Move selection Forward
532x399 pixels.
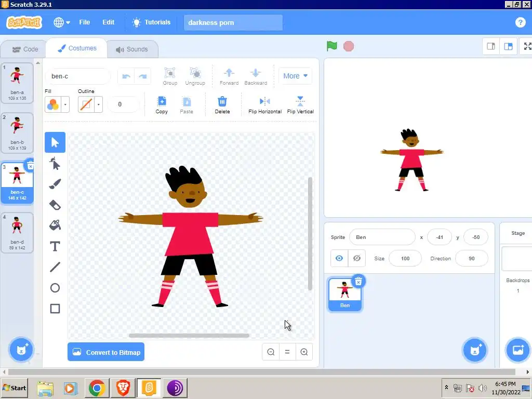229,76
